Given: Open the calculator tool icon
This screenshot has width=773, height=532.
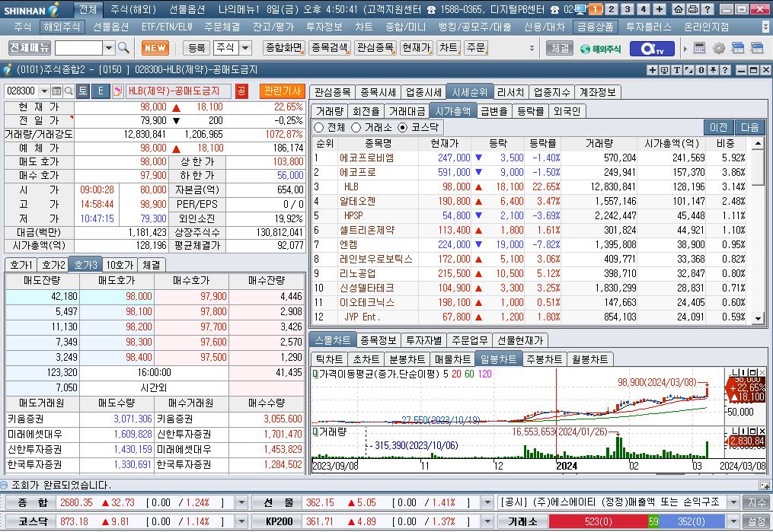Looking at the screenshot, I should click(x=700, y=48).
